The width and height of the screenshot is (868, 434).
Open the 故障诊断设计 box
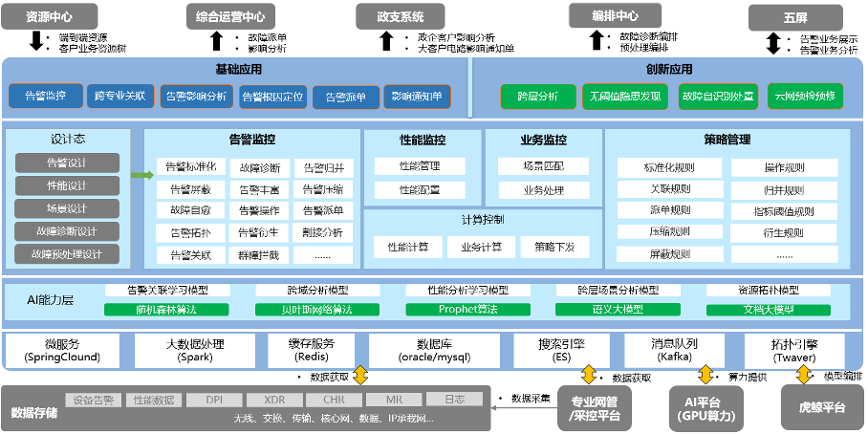point(67,230)
